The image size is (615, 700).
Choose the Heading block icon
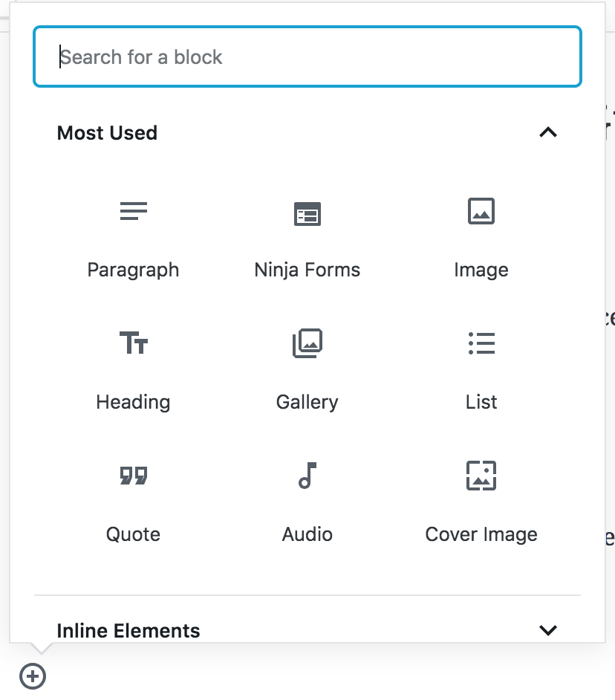134,343
